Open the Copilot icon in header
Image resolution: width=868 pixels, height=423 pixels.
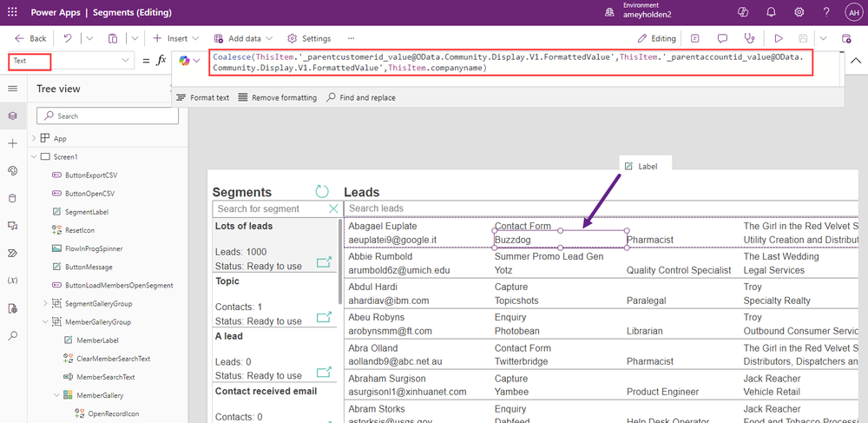(744, 12)
